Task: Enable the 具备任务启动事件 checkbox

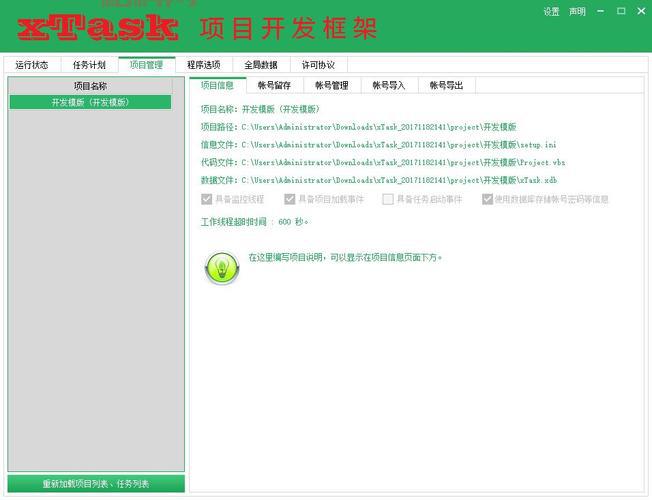Action: click(x=388, y=199)
